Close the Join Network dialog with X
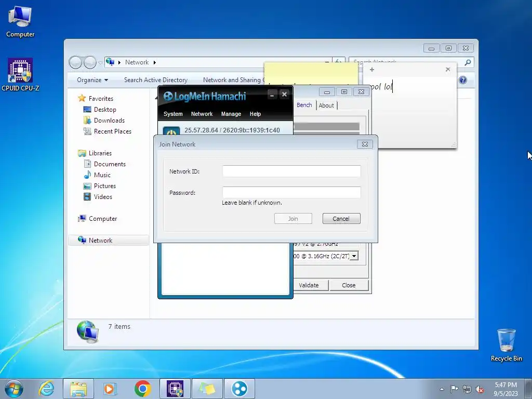The height and width of the screenshot is (399, 532). pos(365,144)
